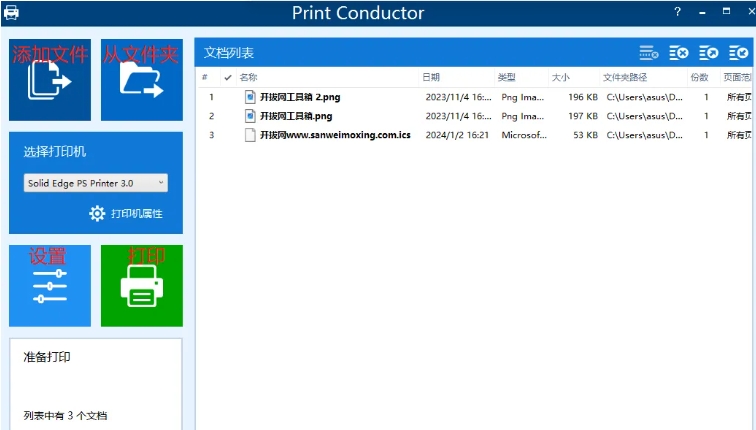Click the second list icon with X in header
The height and width of the screenshot is (430, 756).
point(678,53)
